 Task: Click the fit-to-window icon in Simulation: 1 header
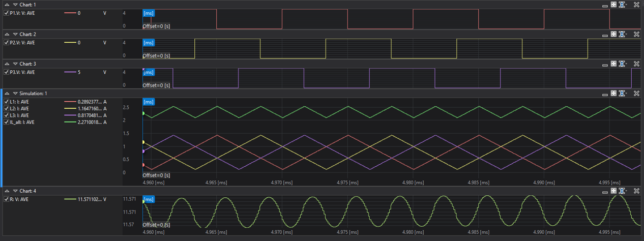(613, 94)
